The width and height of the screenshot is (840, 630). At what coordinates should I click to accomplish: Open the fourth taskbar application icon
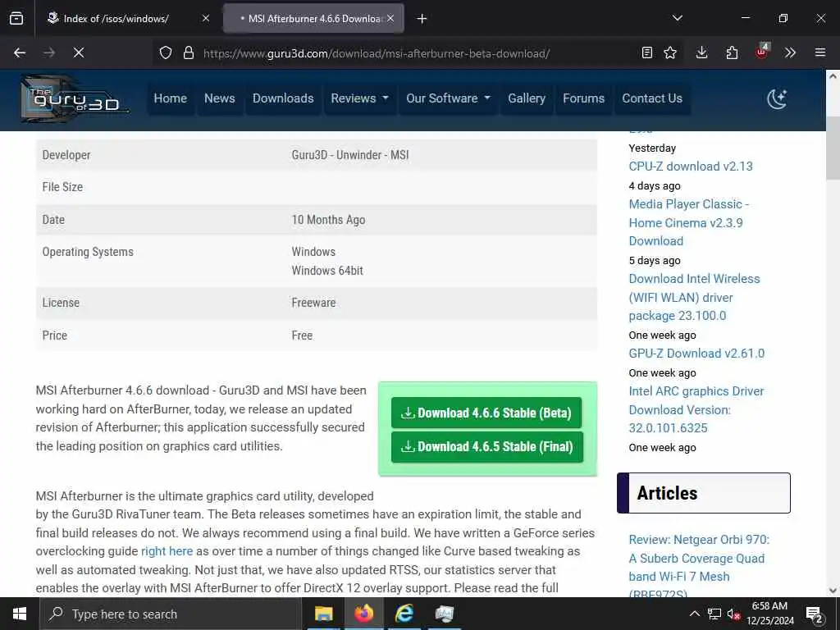point(444,614)
